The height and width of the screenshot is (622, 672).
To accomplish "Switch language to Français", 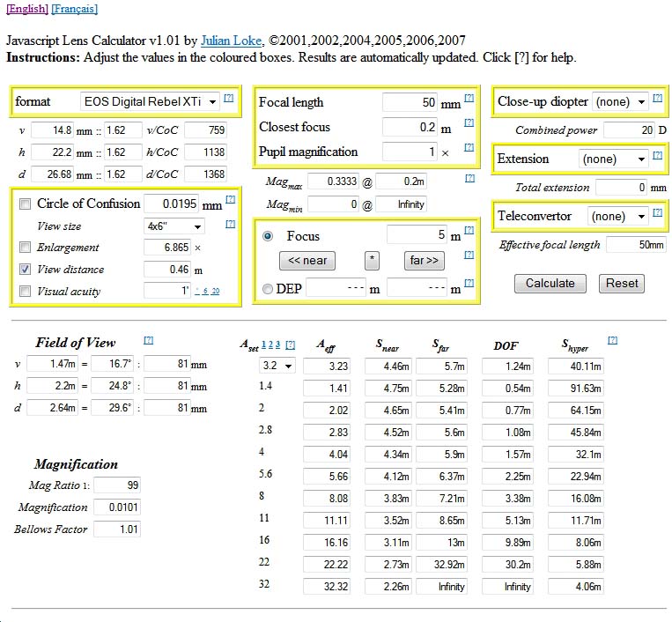I will 75,9.
